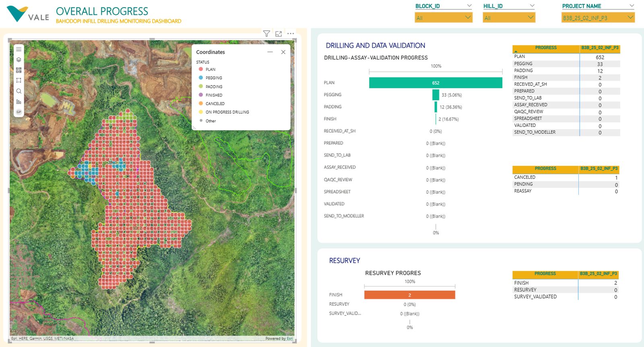This screenshot has height=347, width=644.
Task: Click the filter funnel icon above map
Action: coord(266,33)
